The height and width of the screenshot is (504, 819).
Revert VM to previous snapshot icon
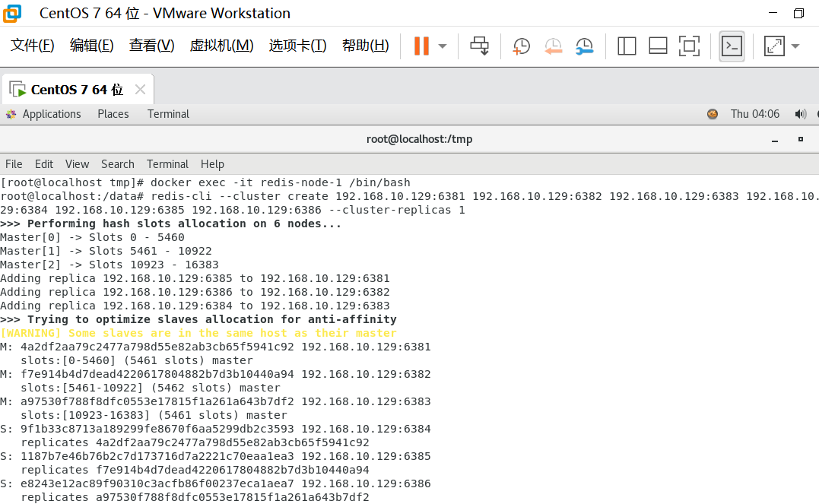point(553,46)
